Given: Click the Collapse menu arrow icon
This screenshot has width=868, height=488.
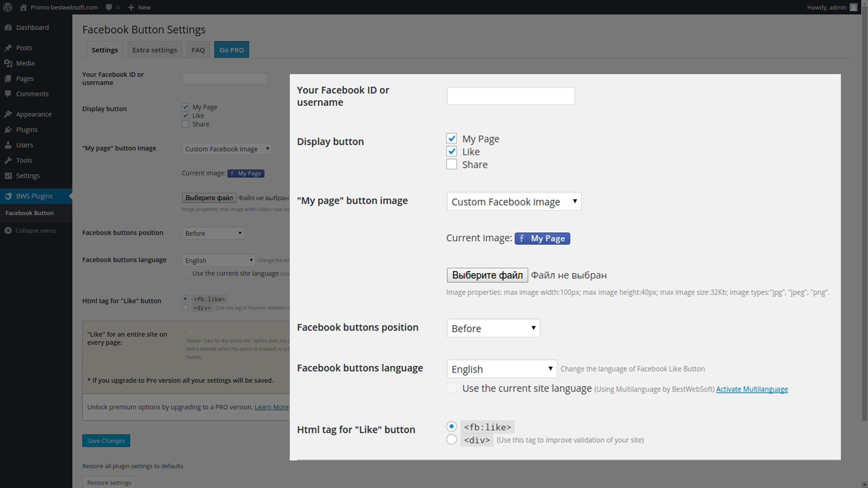Looking at the screenshot, I should point(8,230).
